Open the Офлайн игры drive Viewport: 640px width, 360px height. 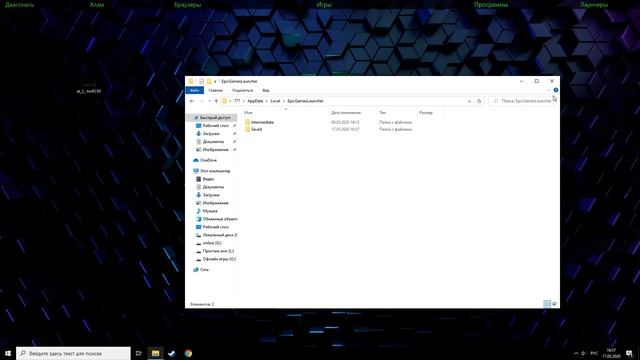point(219,259)
